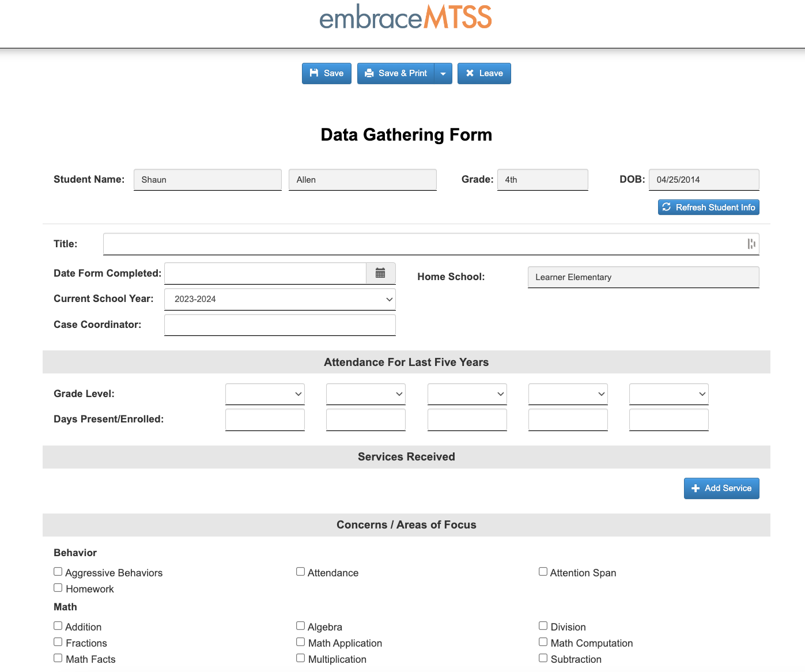
Task: Click the X icon on the Leave button
Action: pos(470,73)
